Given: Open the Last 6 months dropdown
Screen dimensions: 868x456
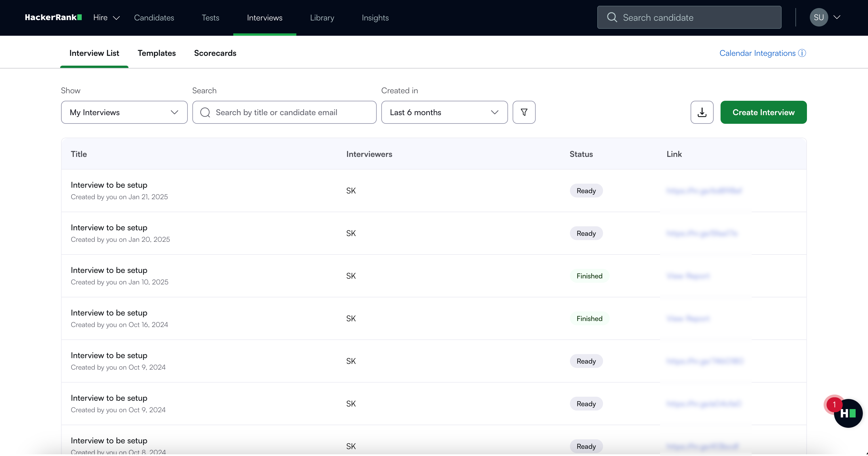Looking at the screenshot, I should 444,112.
